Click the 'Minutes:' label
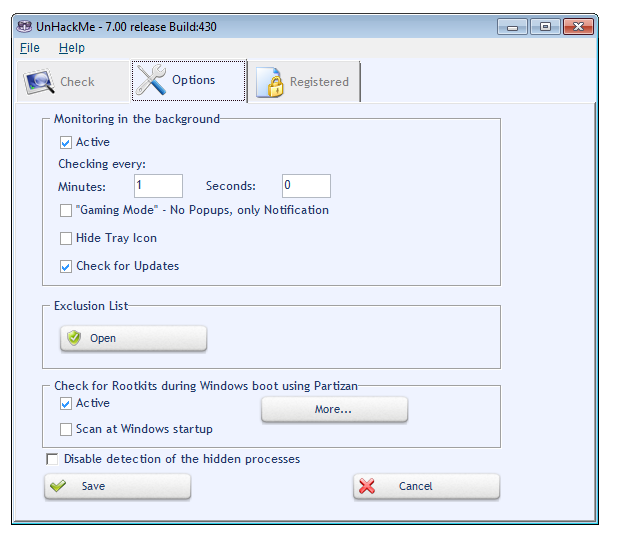Image resolution: width=618 pixels, height=542 pixels. coord(82,186)
